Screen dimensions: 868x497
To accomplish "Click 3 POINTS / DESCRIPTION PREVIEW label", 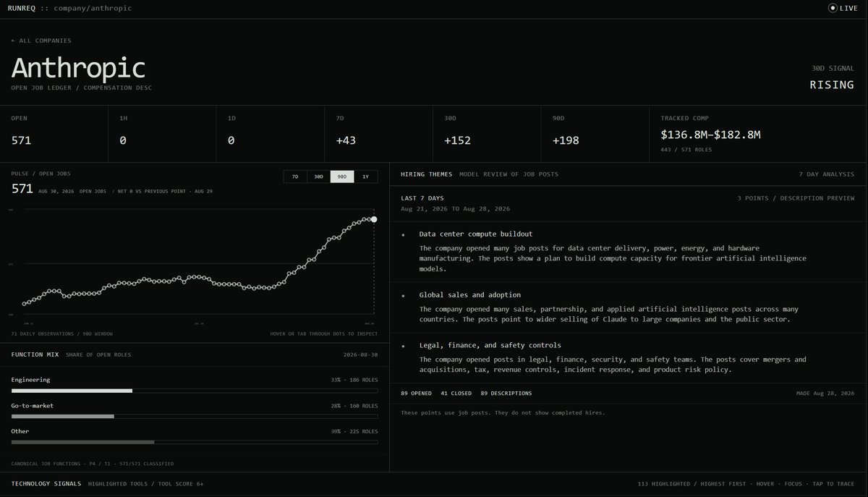I will pyautogui.click(x=796, y=198).
